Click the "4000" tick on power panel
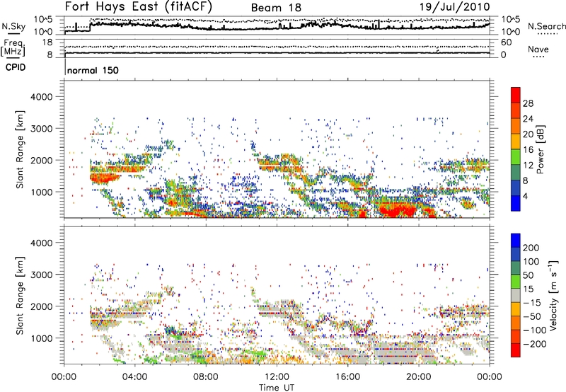566x392 pixels. coord(41,97)
